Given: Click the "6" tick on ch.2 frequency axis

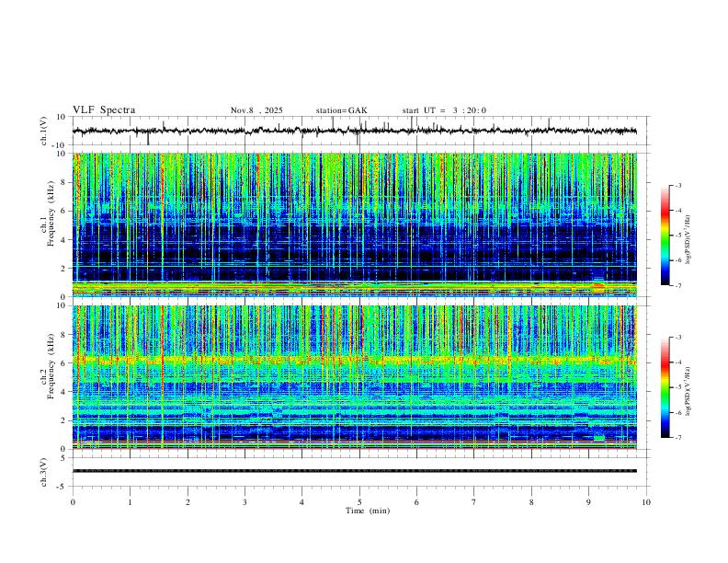Looking at the screenshot, I should [63, 363].
